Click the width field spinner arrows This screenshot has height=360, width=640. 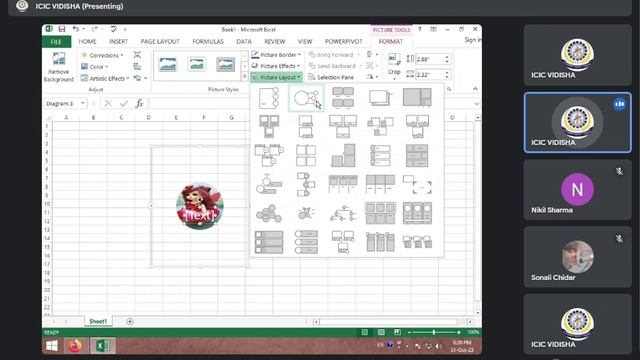tap(447, 75)
